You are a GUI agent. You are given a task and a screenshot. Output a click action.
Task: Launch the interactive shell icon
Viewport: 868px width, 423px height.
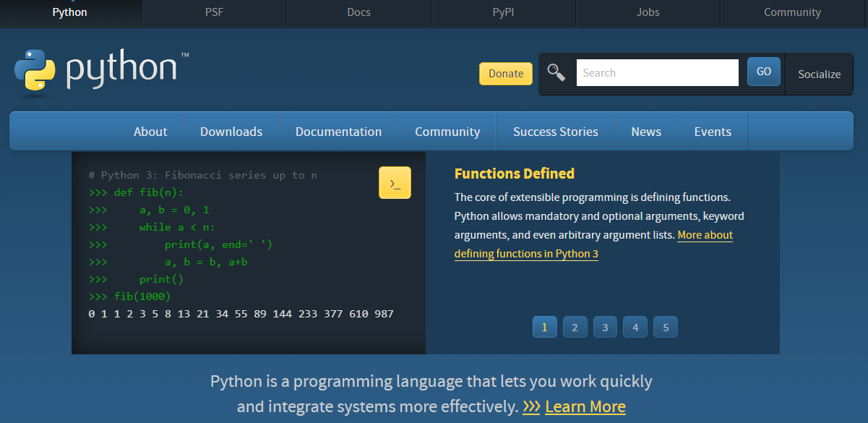tap(395, 183)
